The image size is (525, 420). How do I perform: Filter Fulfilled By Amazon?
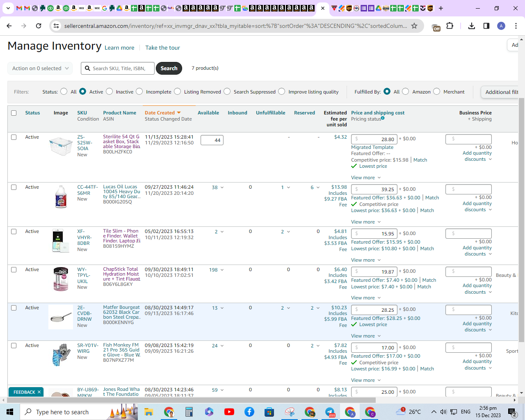pyautogui.click(x=406, y=91)
